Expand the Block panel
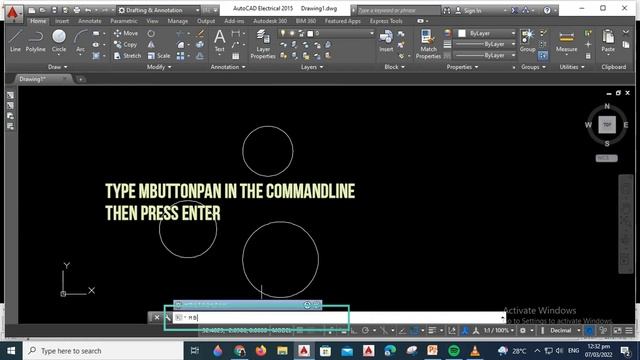 coord(394,67)
